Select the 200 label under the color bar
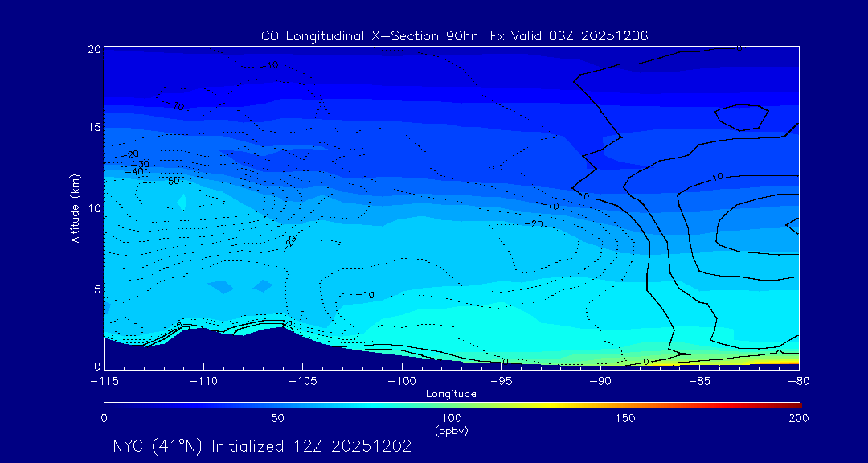The width and height of the screenshot is (868, 463). pyautogui.click(x=799, y=418)
